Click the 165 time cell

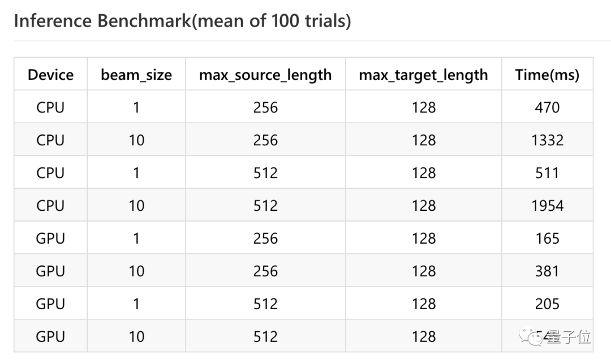[x=547, y=238]
